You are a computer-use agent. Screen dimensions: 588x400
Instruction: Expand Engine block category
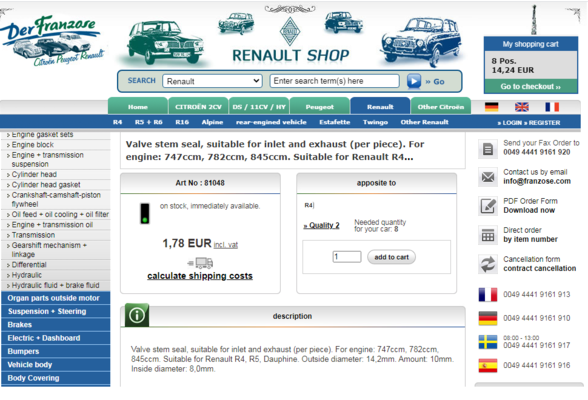coord(32,145)
